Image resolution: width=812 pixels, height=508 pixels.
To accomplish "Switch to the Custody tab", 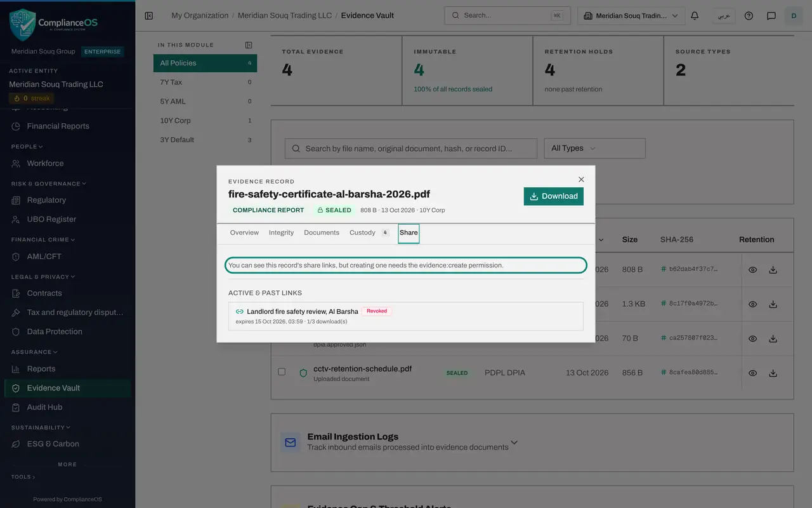I will pos(369,233).
